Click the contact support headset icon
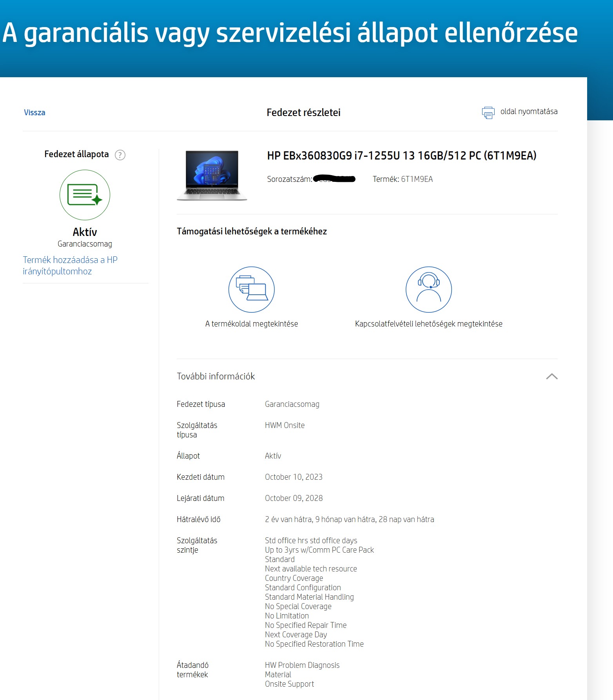This screenshot has height=700, width=613. (x=428, y=290)
